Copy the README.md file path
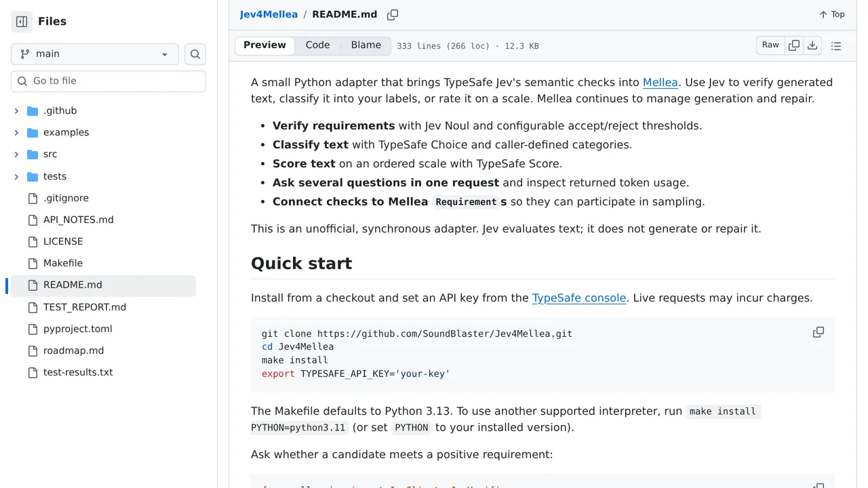868x488 pixels. [393, 15]
